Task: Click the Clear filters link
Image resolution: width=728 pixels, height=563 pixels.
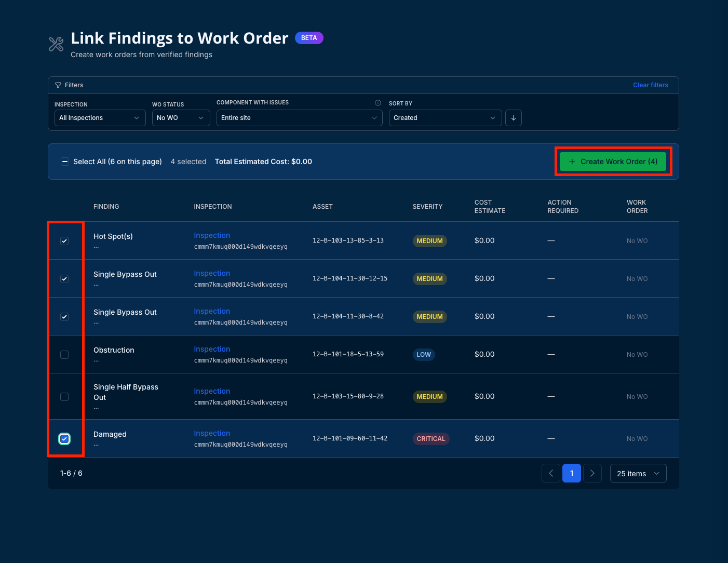Action: tap(651, 85)
